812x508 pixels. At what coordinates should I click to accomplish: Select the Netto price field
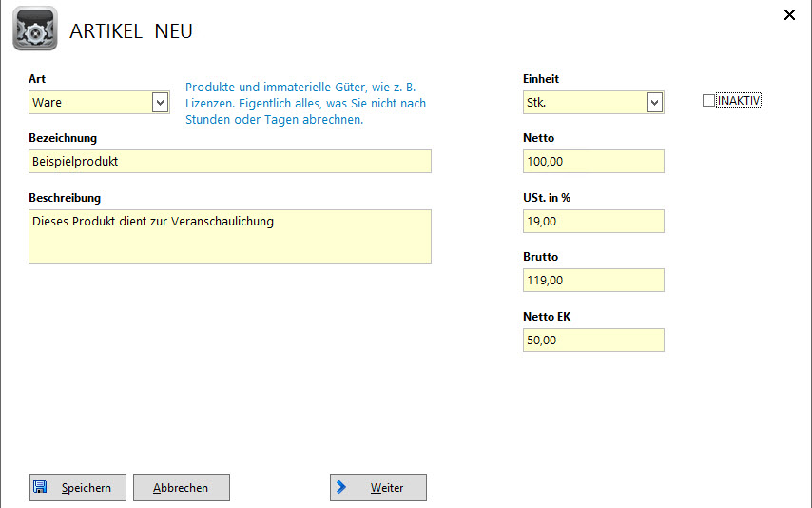[593, 162]
